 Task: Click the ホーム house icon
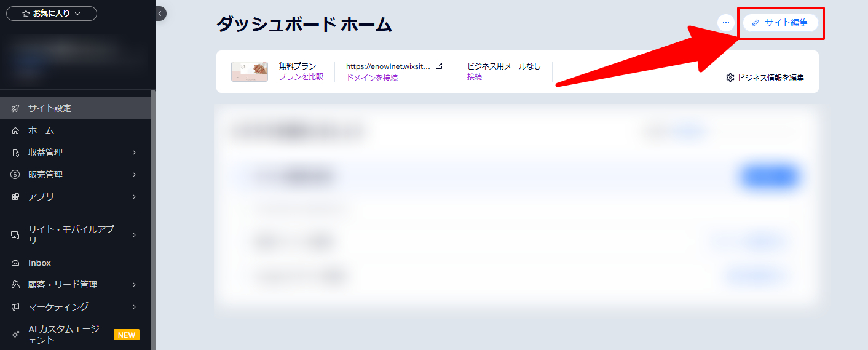pyautogui.click(x=15, y=130)
